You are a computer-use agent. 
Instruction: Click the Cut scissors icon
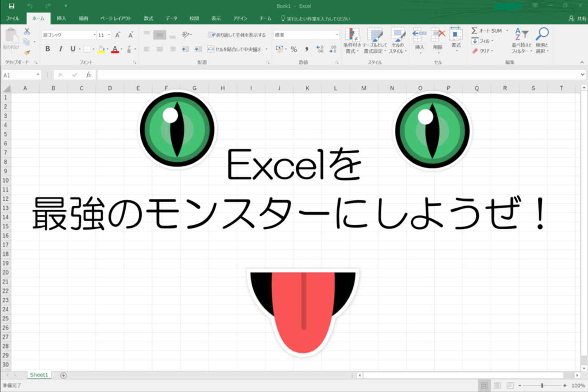(x=27, y=32)
